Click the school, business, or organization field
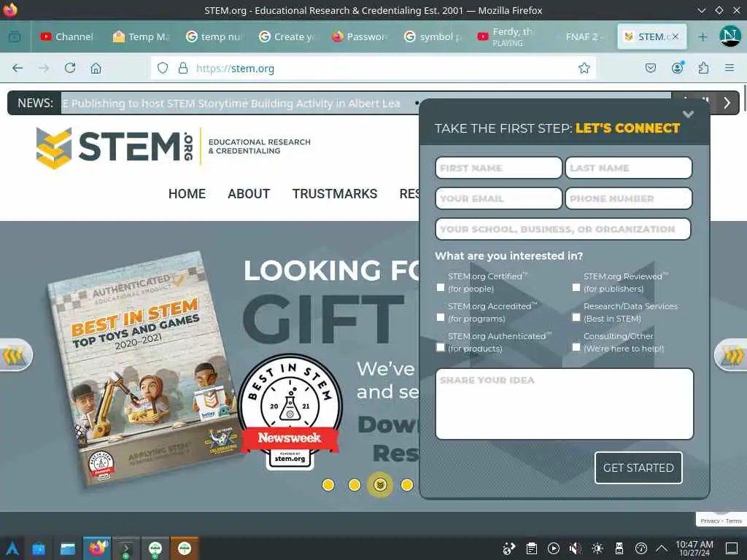 point(563,229)
